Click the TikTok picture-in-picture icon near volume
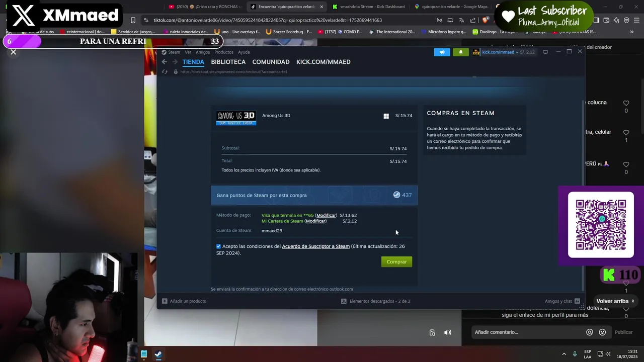This screenshot has height=362, width=644. (432, 332)
